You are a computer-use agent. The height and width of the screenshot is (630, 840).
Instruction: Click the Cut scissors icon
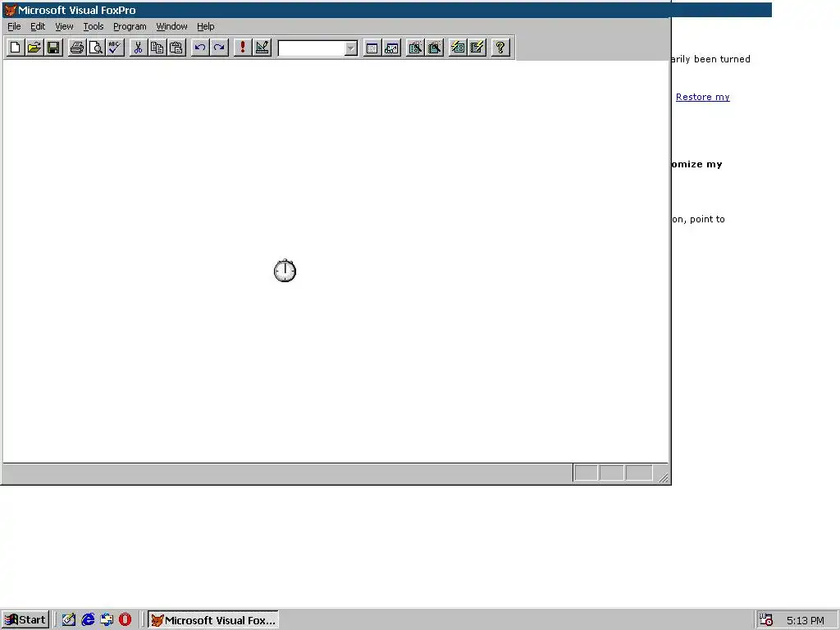pyautogui.click(x=138, y=48)
